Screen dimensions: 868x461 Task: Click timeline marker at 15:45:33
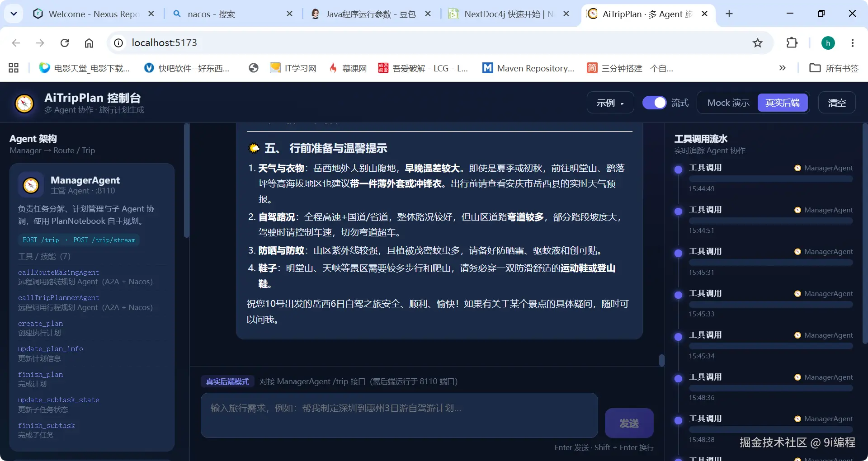[x=678, y=295]
